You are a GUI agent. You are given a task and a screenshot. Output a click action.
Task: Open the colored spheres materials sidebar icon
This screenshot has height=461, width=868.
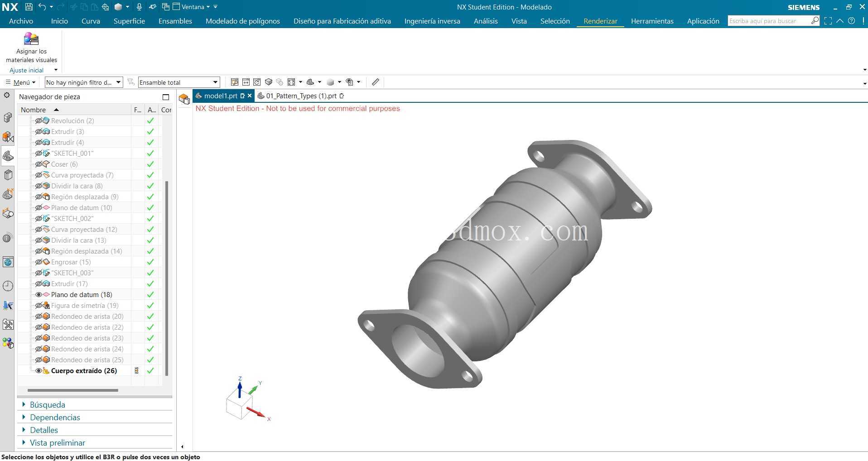(x=8, y=343)
